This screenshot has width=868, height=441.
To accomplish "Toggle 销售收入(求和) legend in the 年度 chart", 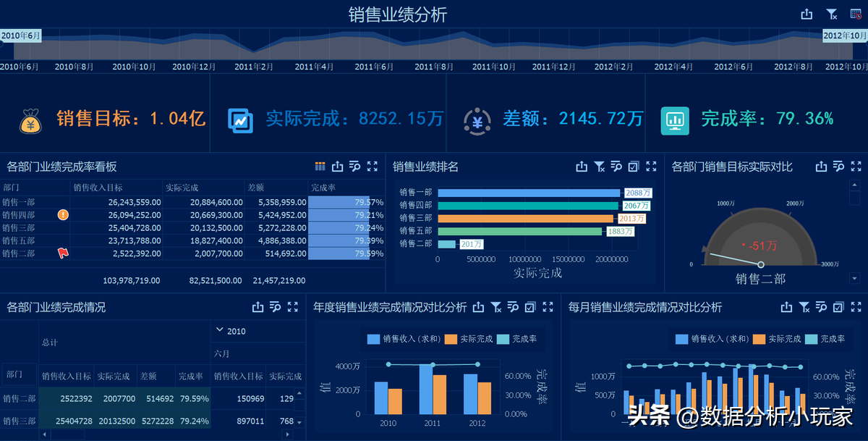I will click(x=402, y=339).
